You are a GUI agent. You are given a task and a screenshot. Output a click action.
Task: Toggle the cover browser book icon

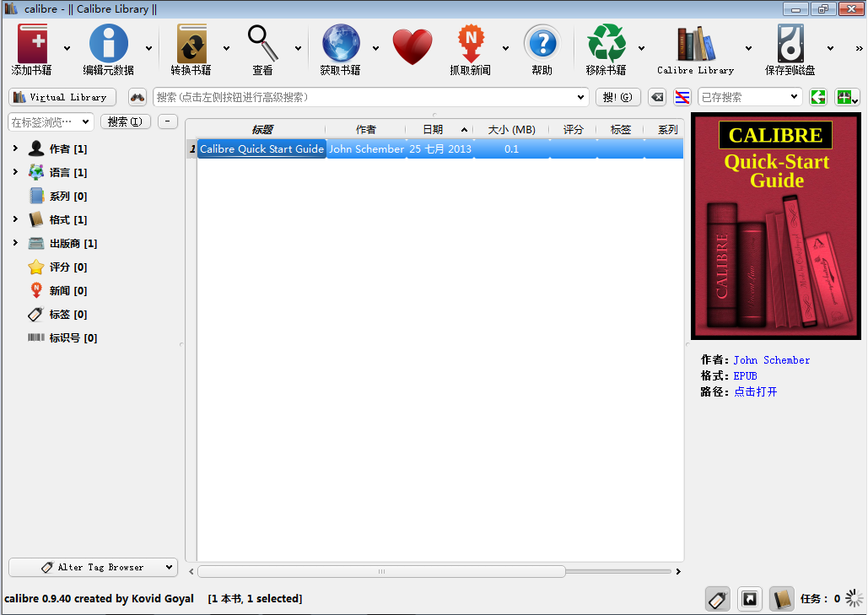[781, 599]
